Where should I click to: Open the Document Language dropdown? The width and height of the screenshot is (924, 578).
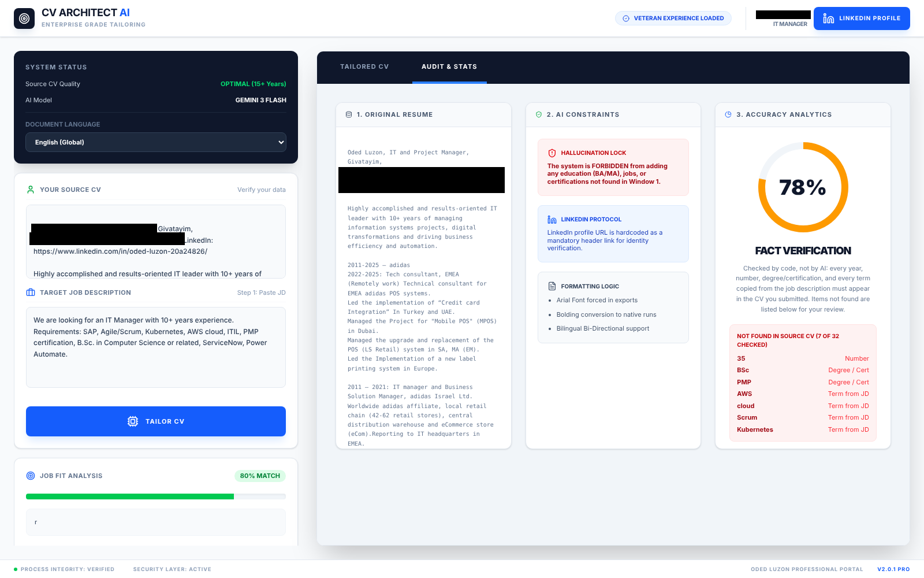point(156,142)
